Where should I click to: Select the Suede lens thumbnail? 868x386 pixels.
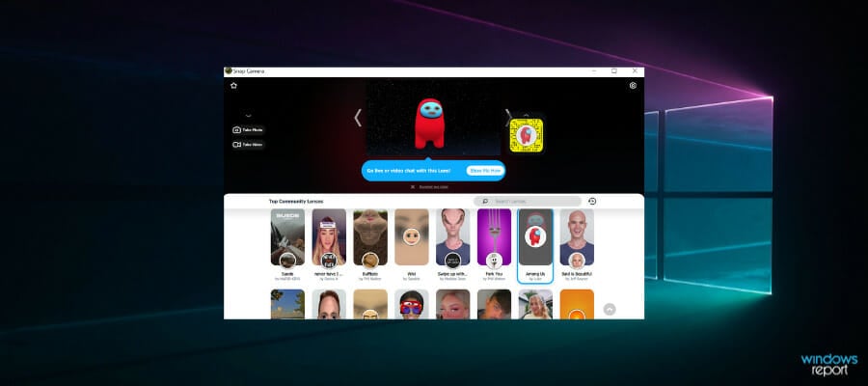pos(287,237)
